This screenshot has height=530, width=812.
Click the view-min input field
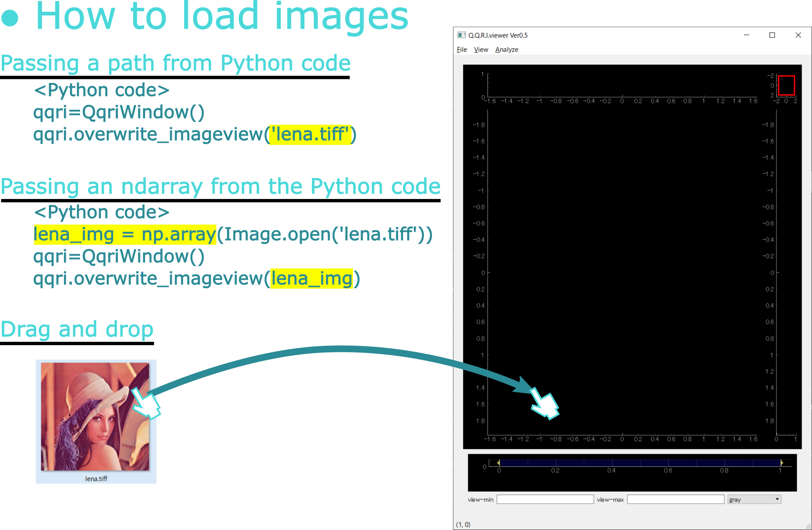click(x=545, y=499)
